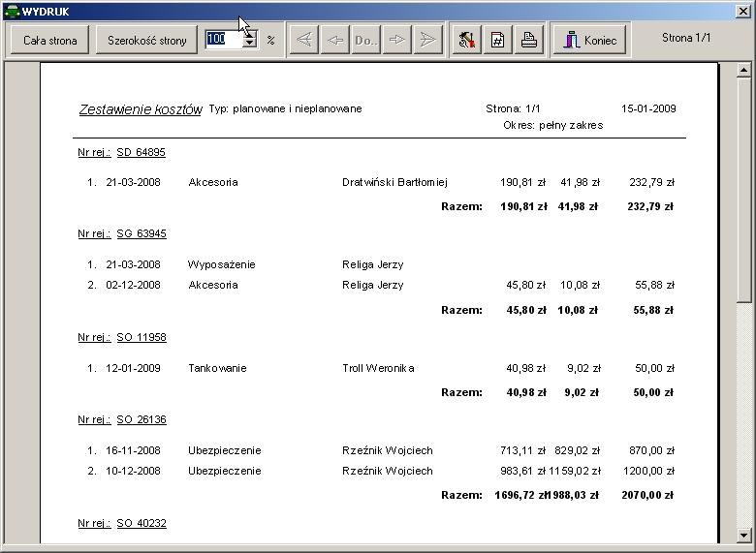Image resolution: width=756 pixels, height=553 pixels.
Task: Open printer setup tools icon
Action: 467,40
